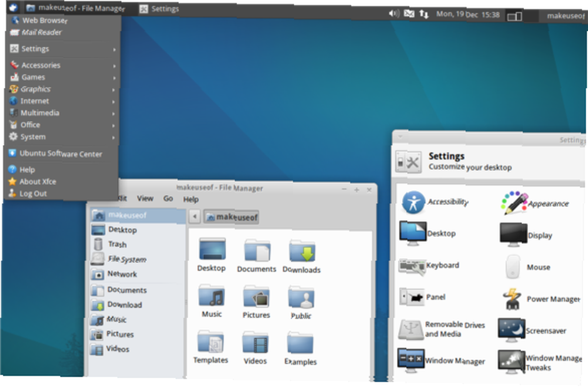Screen dimensions: 588x387
Task: Open the Screensaver settings icon
Action: pos(511,330)
